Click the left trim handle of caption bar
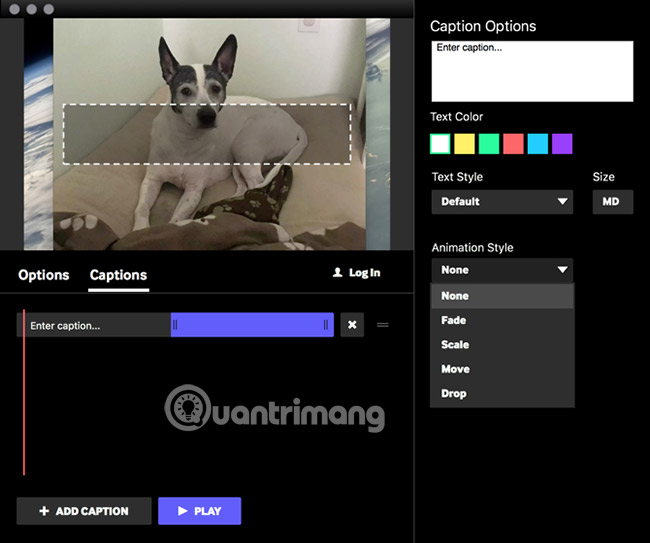650x543 pixels. point(175,325)
